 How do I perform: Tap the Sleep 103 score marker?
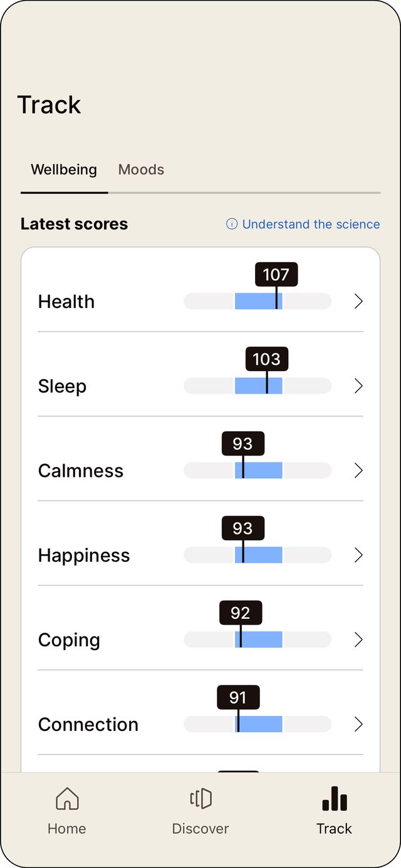(266, 359)
